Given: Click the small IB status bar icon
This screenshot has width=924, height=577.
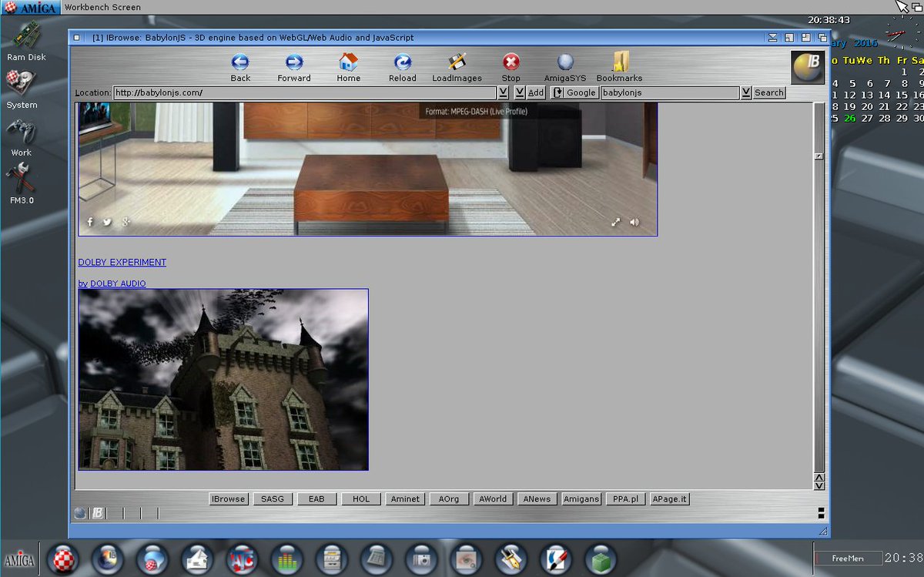Looking at the screenshot, I should 98,513.
